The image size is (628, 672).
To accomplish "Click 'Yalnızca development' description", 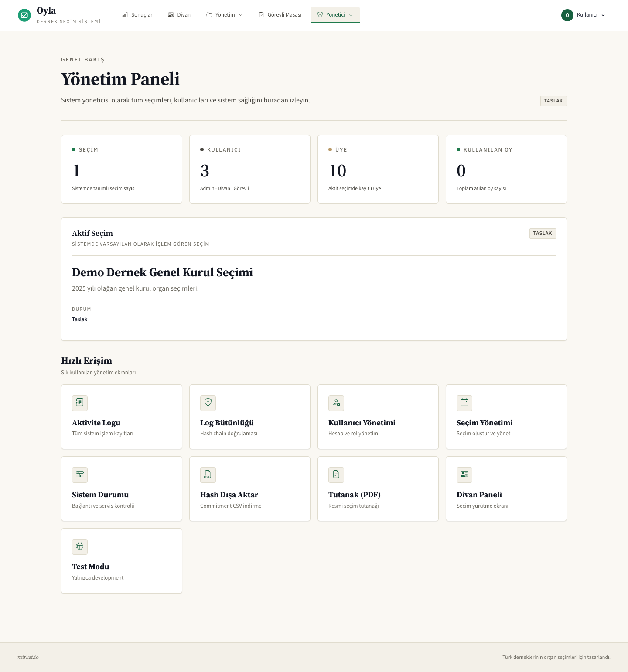I will tap(98, 578).
